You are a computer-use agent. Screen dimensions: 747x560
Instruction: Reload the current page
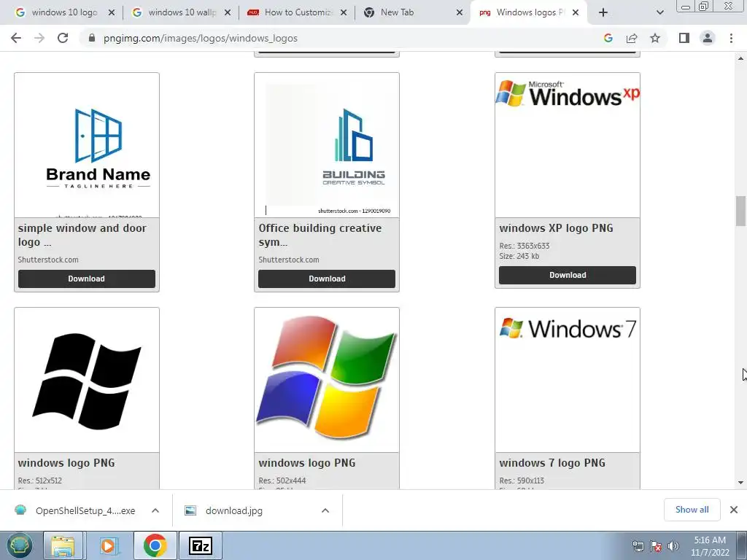[63, 38]
